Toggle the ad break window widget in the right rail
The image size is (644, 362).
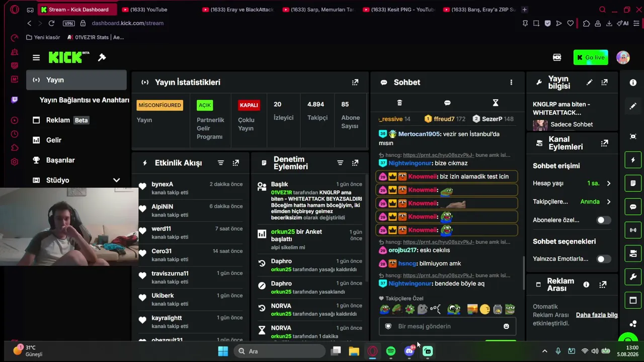coord(633,300)
